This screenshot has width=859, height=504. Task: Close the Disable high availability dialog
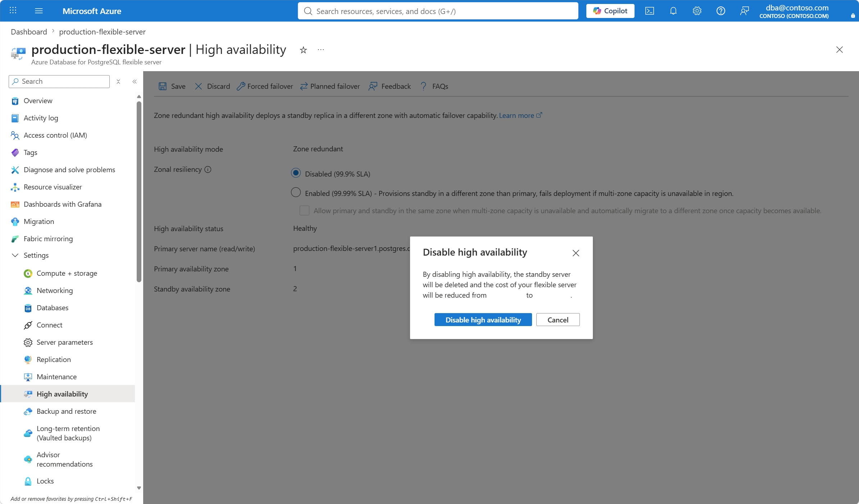coord(576,253)
